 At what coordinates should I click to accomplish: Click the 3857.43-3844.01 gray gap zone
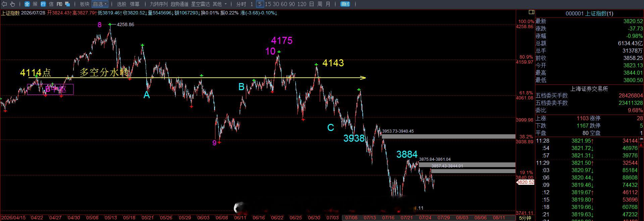(473, 171)
